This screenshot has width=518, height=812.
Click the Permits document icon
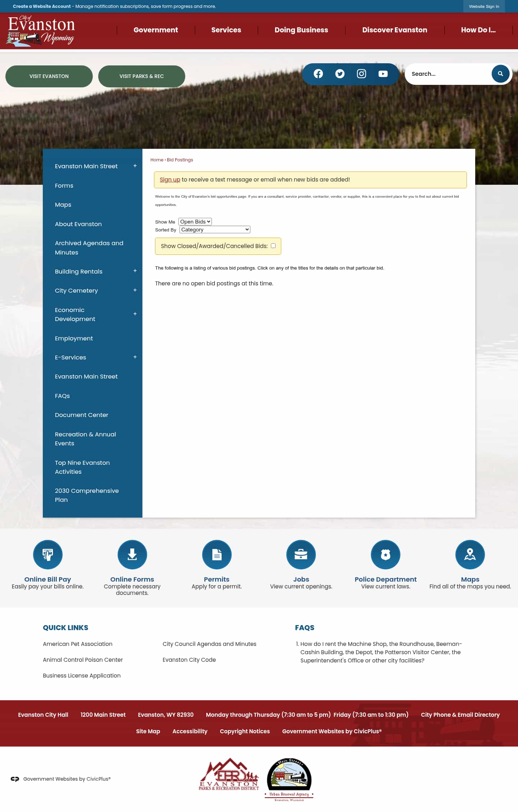pyautogui.click(x=217, y=555)
